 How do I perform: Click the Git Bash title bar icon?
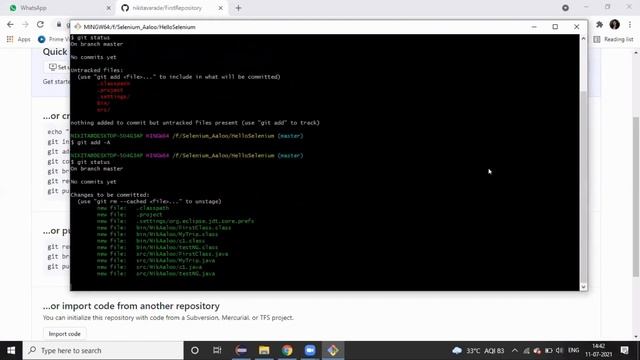click(x=78, y=27)
